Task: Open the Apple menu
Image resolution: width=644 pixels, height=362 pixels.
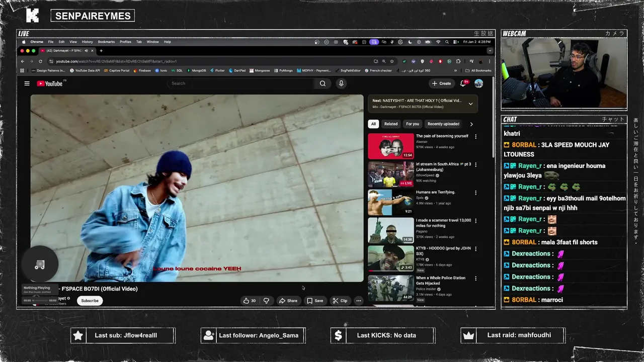Action: pyautogui.click(x=23, y=42)
